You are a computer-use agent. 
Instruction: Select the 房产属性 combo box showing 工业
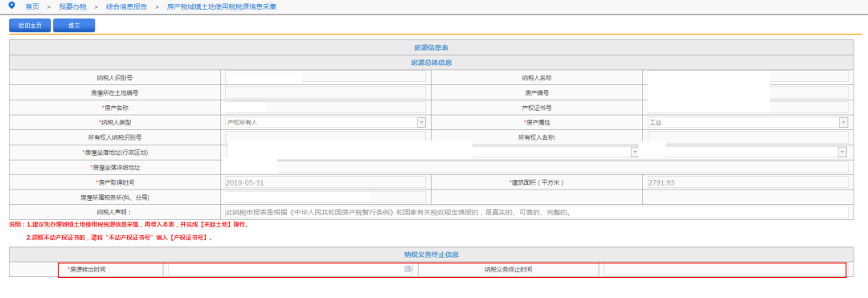point(748,122)
